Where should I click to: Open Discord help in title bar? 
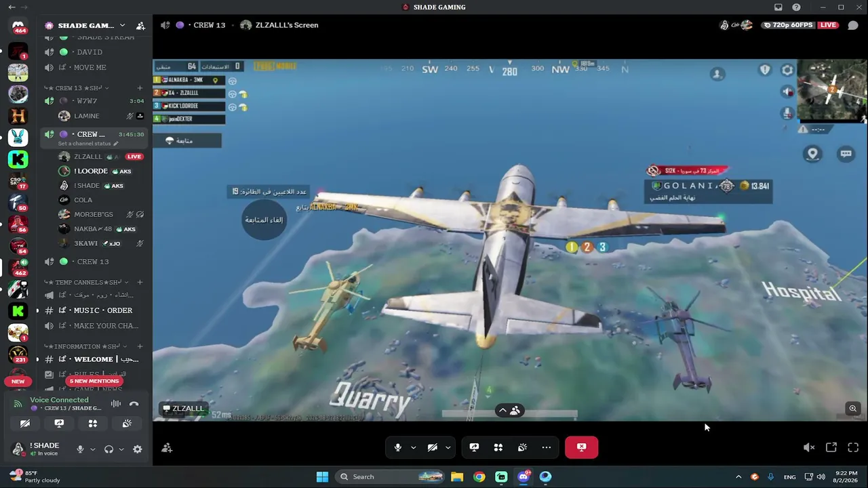(x=796, y=7)
